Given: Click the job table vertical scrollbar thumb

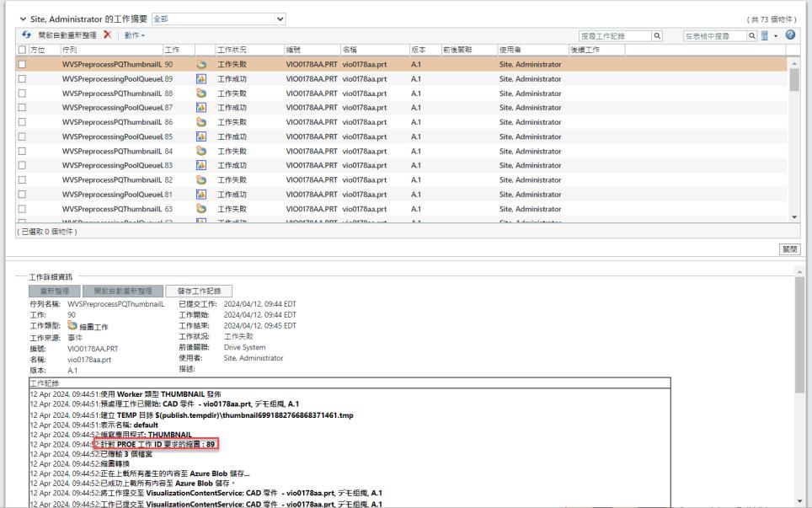Looking at the screenshot, I should pyautogui.click(x=794, y=80).
